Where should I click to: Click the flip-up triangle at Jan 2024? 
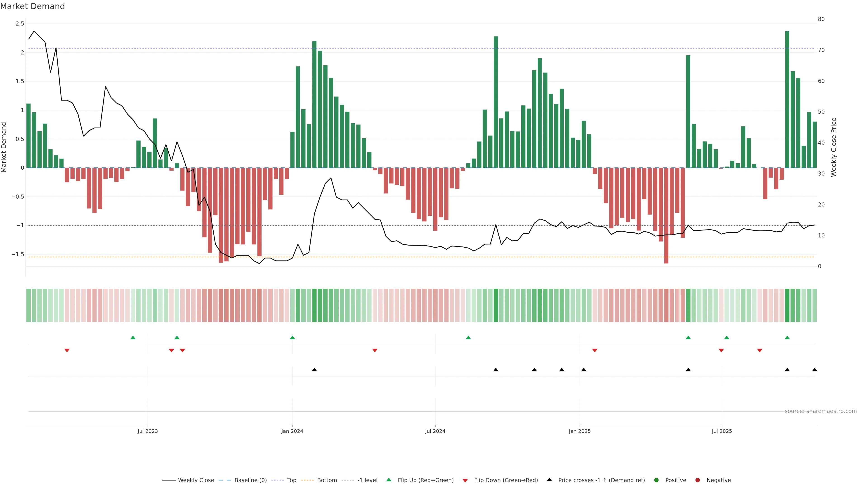click(x=292, y=338)
